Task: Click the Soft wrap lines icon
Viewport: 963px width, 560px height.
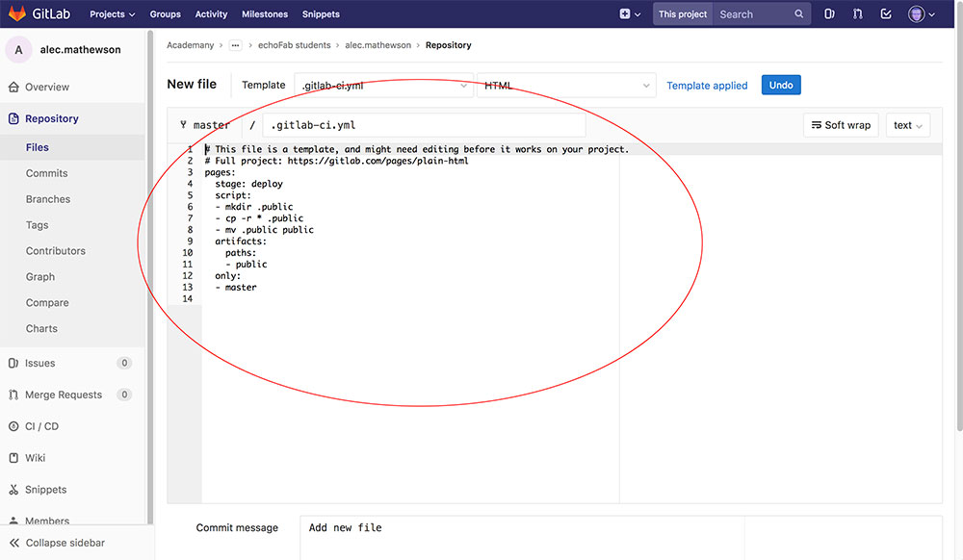Action: pos(817,125)
